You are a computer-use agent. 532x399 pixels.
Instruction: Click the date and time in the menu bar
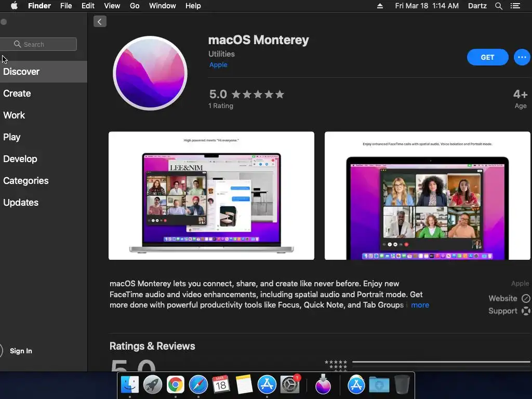pos(427,6)
